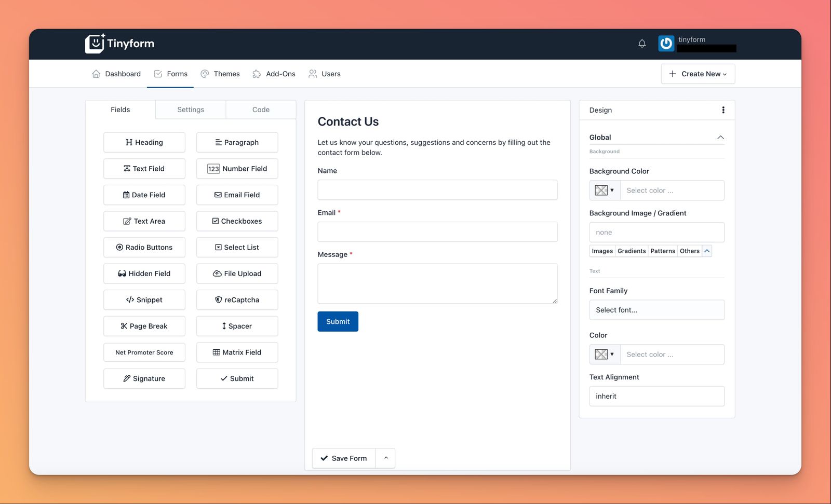Click the Name input field in the preview
Image resolution: width=831 pixels, height=504 pixels.
(437, 190)
